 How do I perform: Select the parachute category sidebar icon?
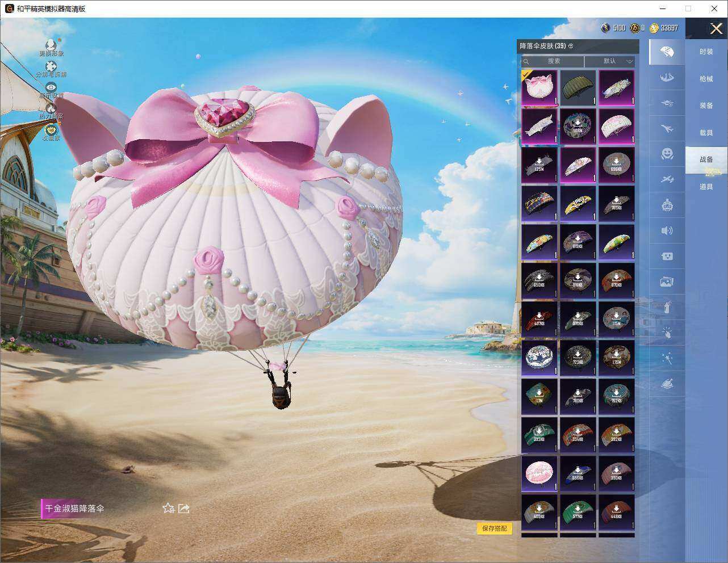coord(667,52)
